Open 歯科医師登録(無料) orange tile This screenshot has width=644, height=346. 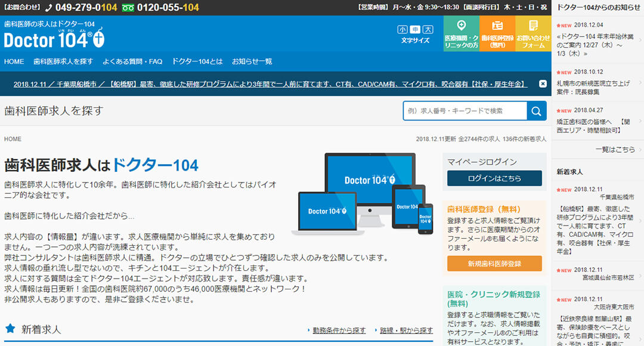point(497,33)
